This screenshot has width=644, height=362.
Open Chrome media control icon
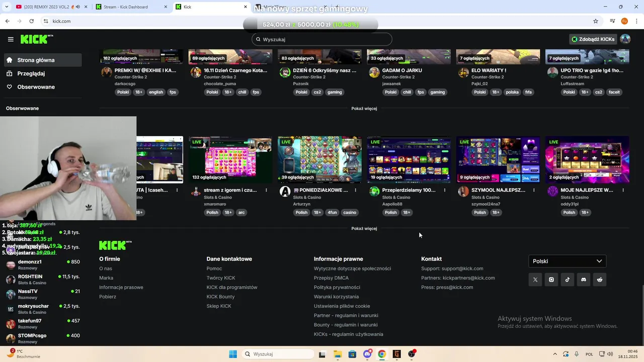(x=612, y=21)
